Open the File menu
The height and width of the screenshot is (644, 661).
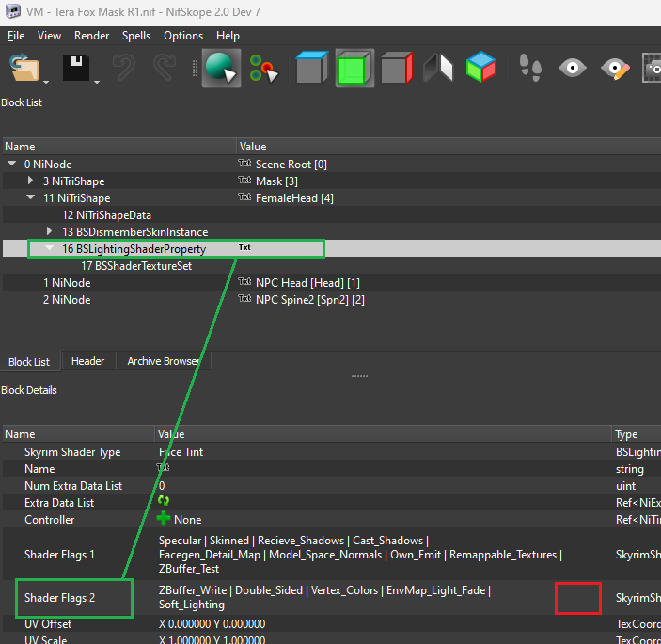16,36
